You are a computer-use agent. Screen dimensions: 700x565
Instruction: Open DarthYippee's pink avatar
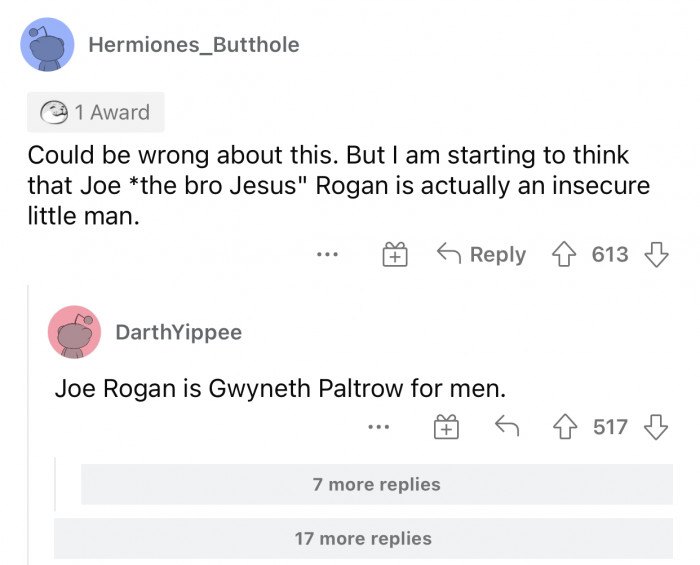tap(74, 332)
